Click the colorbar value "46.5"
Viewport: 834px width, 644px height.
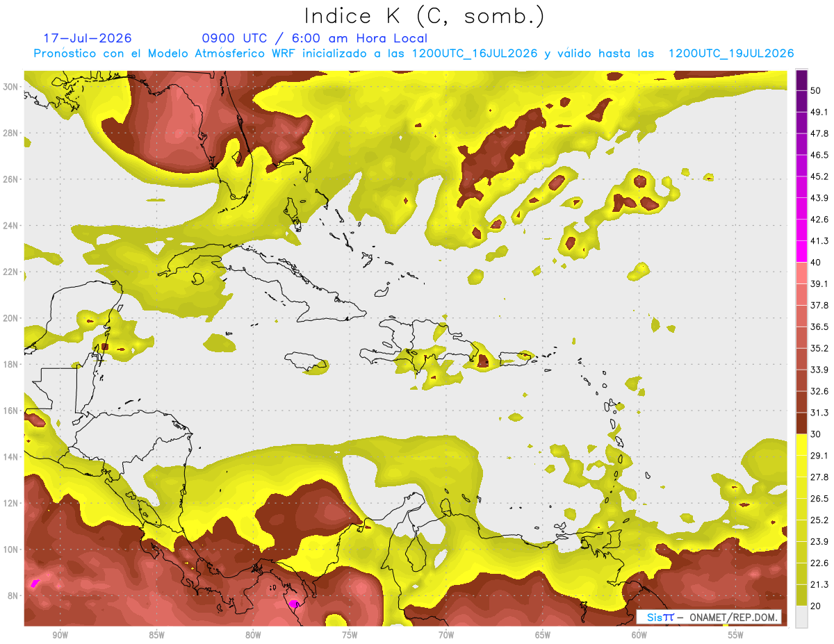(819, 155)
